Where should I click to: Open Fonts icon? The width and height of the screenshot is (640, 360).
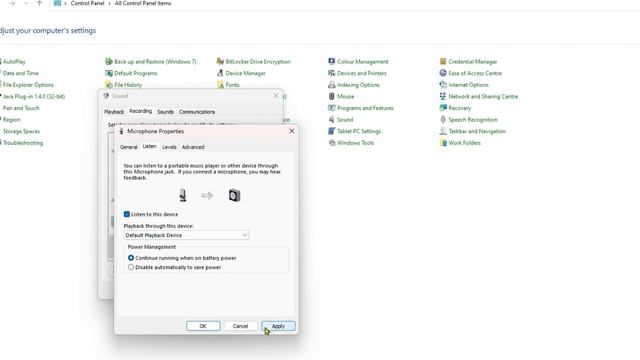tap(220, 85)
